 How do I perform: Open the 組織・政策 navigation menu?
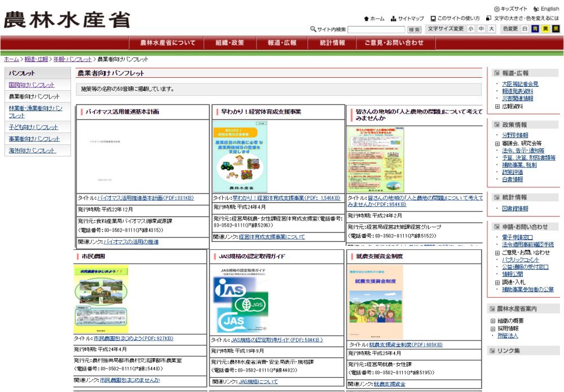click(230, 43)
